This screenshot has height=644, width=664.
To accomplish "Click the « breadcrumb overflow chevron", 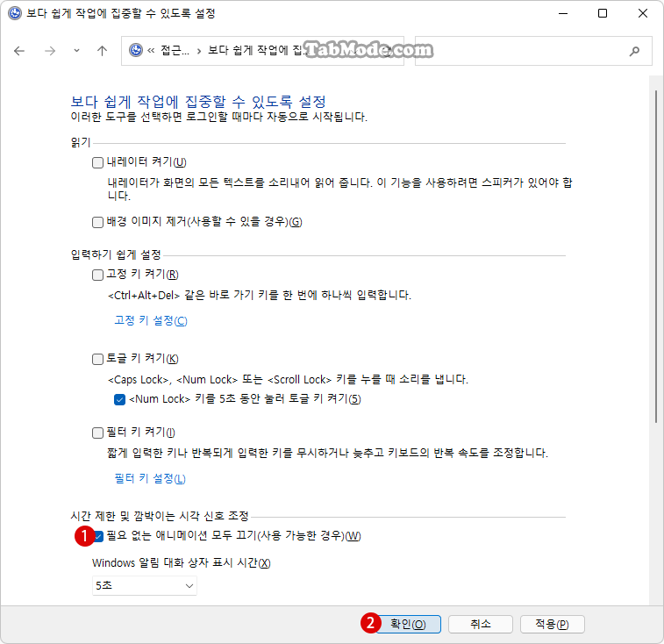I will pyautogui.click(x=151, y=51).
